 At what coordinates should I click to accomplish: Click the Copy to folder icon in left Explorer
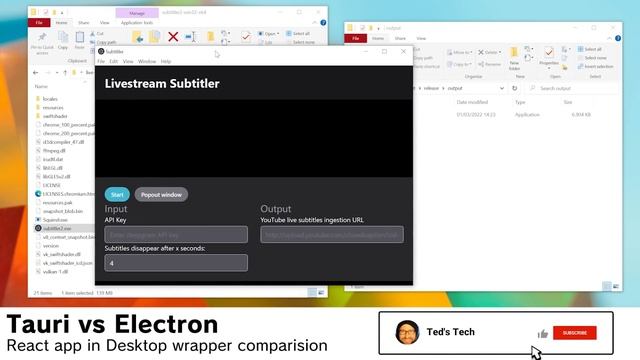point(155,37)
